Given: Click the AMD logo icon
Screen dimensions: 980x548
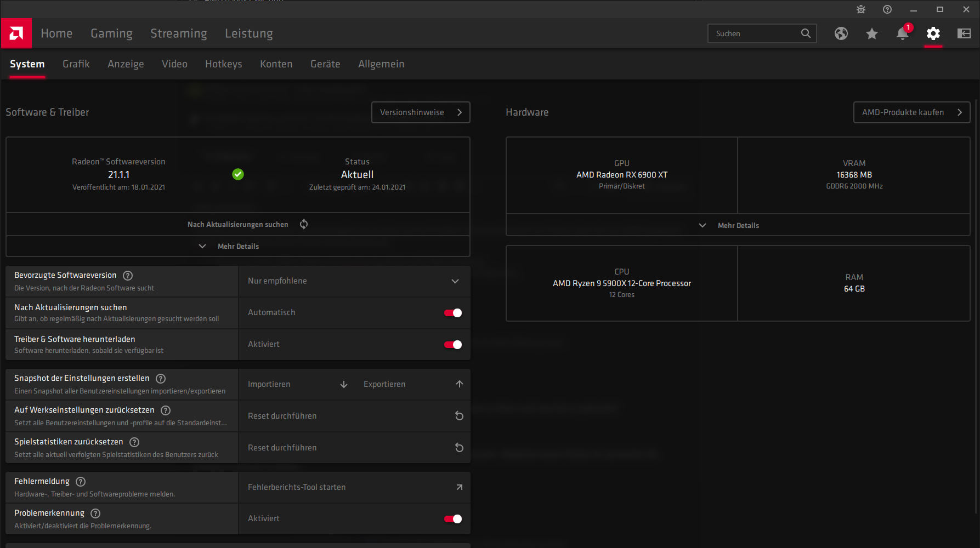Looking at the screenshot, I should click(x=16, y=33).
